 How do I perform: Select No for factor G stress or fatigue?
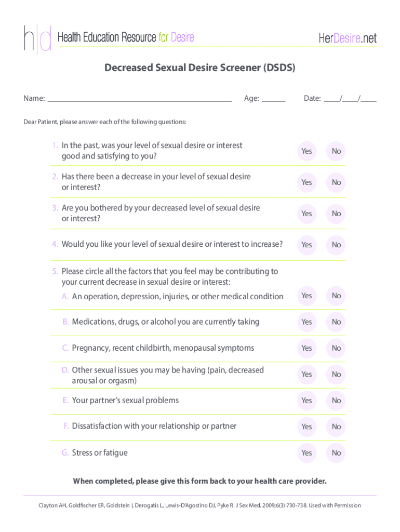point(336,453)
